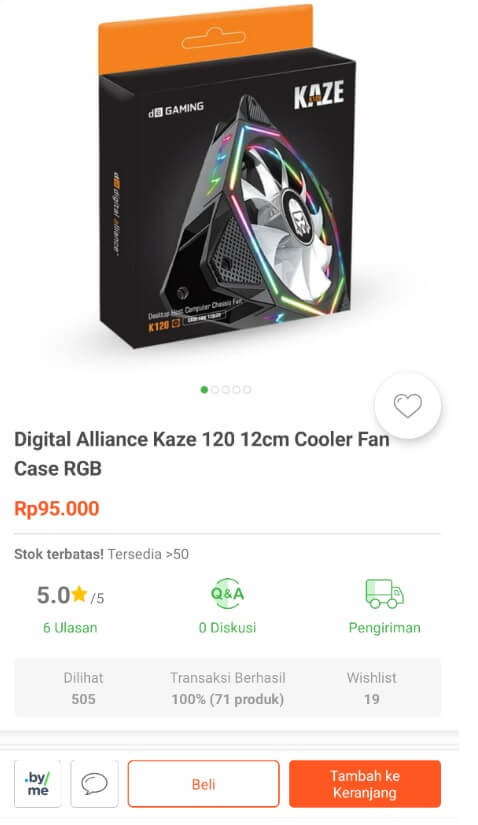The image size is (478, 825).
Task: Click the Rp95.000 price
Action: coord(57,509)
